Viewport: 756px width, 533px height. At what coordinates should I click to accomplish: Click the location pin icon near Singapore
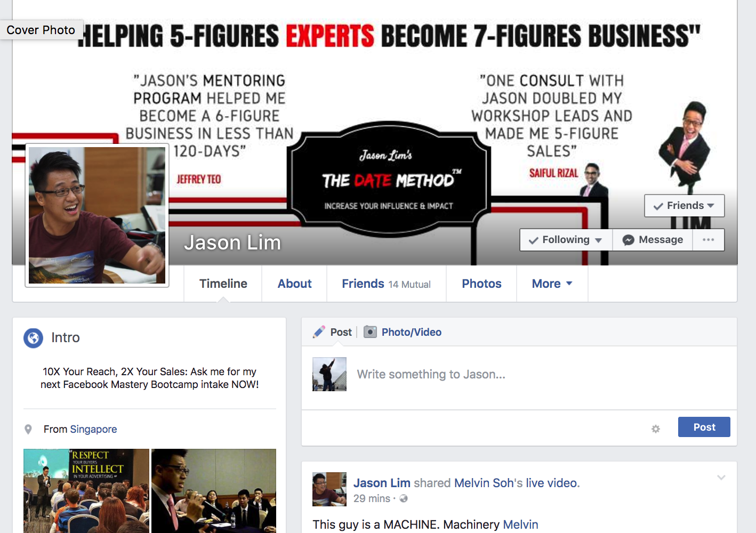coord(28,430)
